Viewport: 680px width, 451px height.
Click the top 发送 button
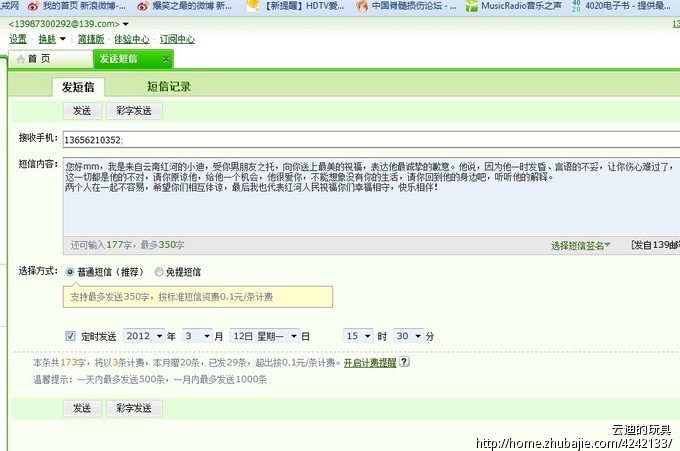tap(82, 111)
